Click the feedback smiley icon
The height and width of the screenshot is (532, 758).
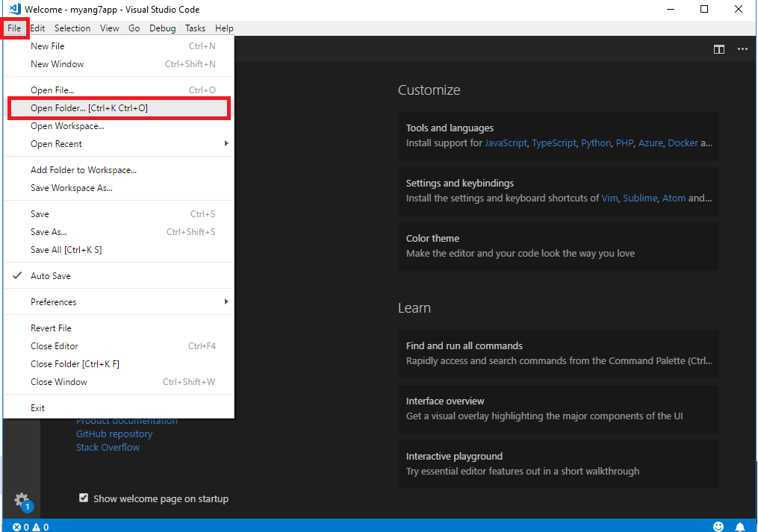[718, 526]
